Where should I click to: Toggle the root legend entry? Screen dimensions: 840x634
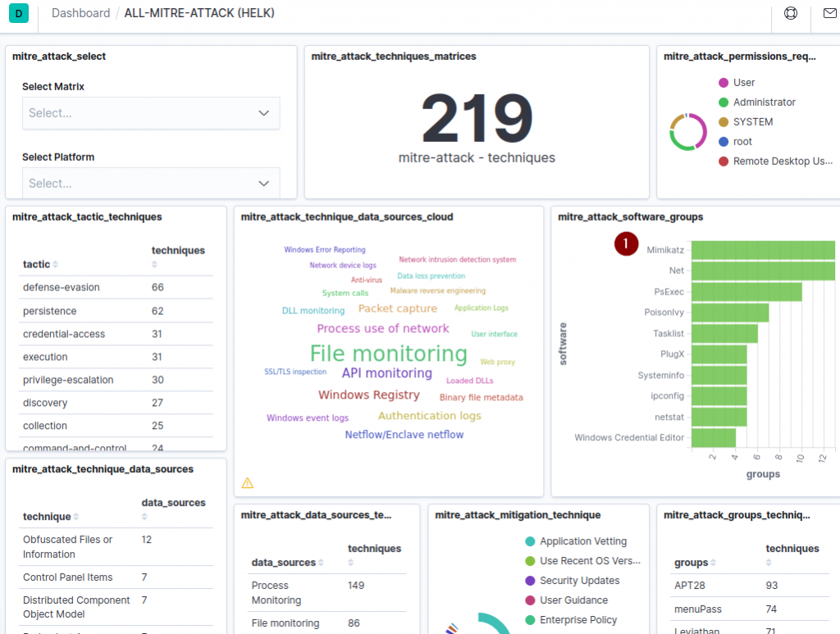735,141
